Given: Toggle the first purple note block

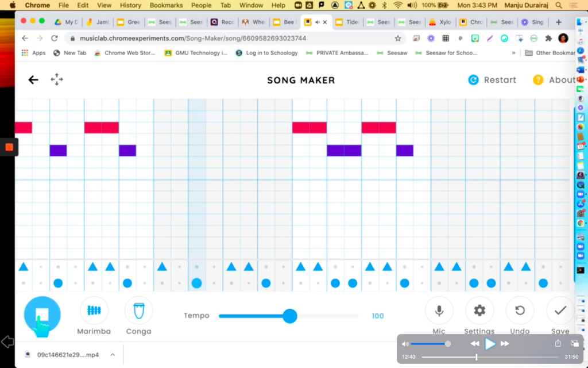Looking at the screenshot, I should pos(58,151).
